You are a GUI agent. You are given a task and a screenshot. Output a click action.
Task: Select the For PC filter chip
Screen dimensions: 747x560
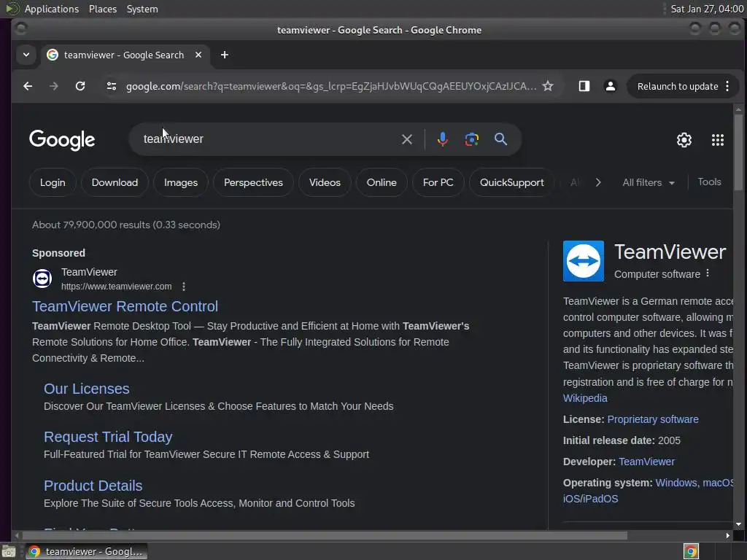(x=438, y=182)
